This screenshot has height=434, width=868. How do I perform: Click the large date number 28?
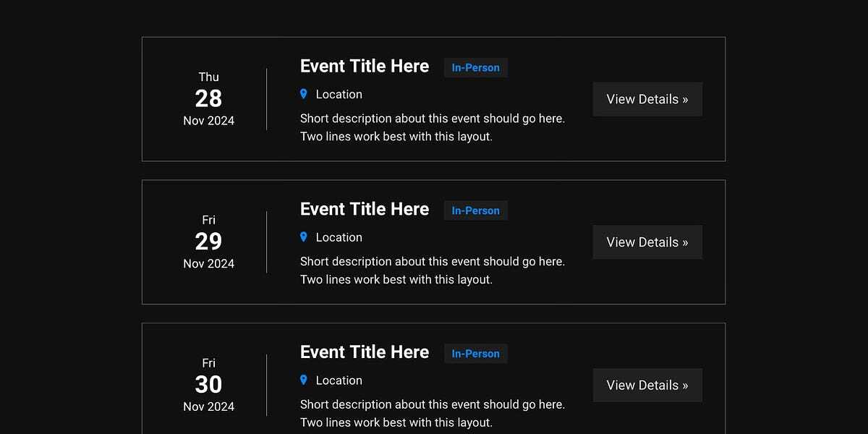click(208, 98)
